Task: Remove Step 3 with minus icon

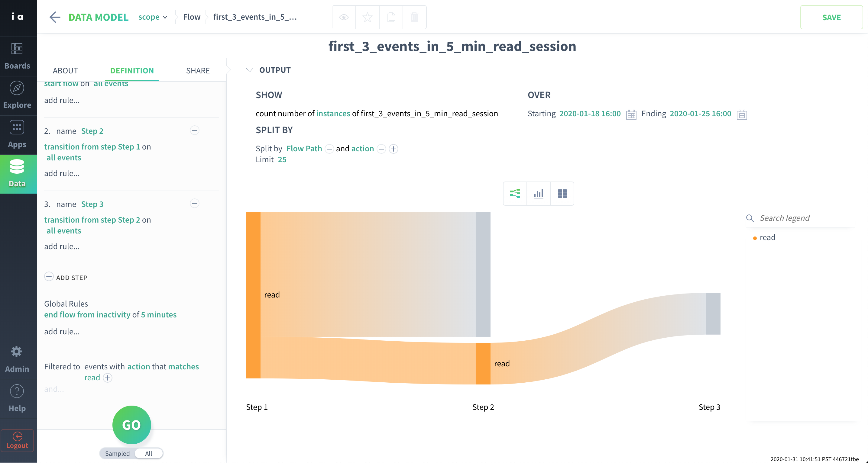Action: (x=194, y=203)
